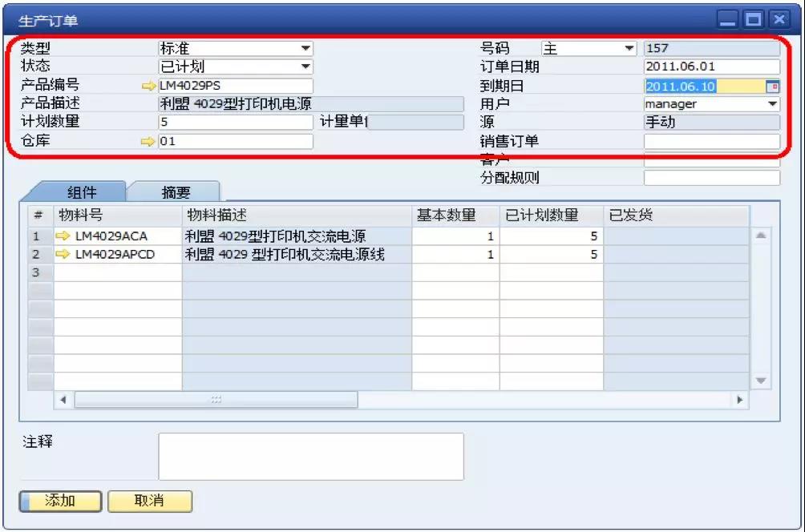
Task: Open link arrow for item LM4029APCD
Action: [63, 255]
